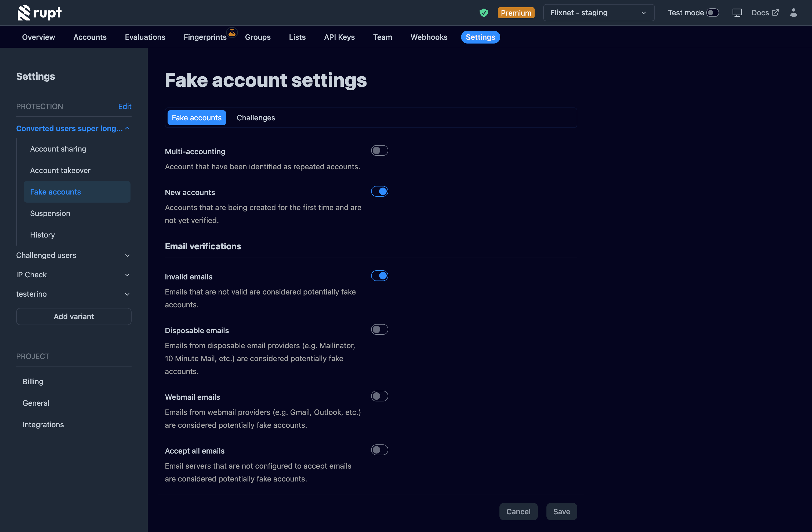Switch to the Challenges tab
Image resolution: width=812 pixels, height=532 pixels.
256,118
